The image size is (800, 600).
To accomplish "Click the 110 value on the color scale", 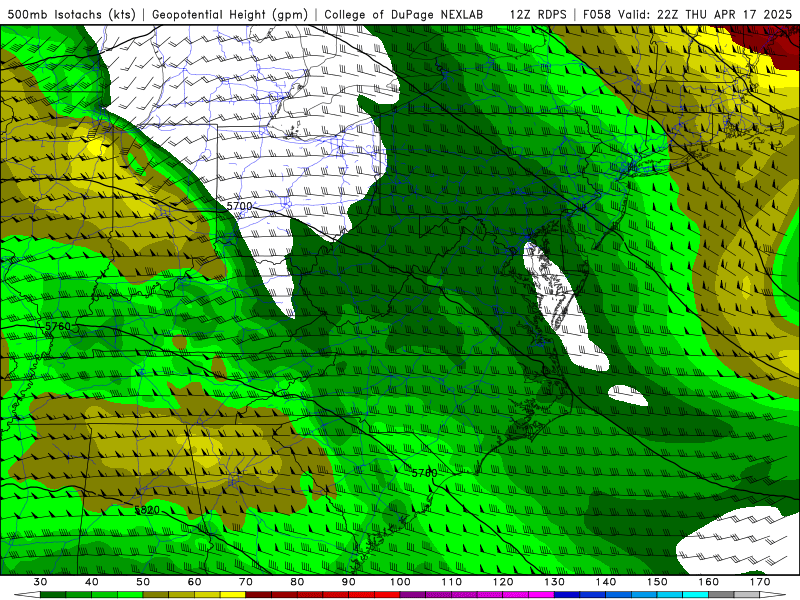I will (452, 582).
